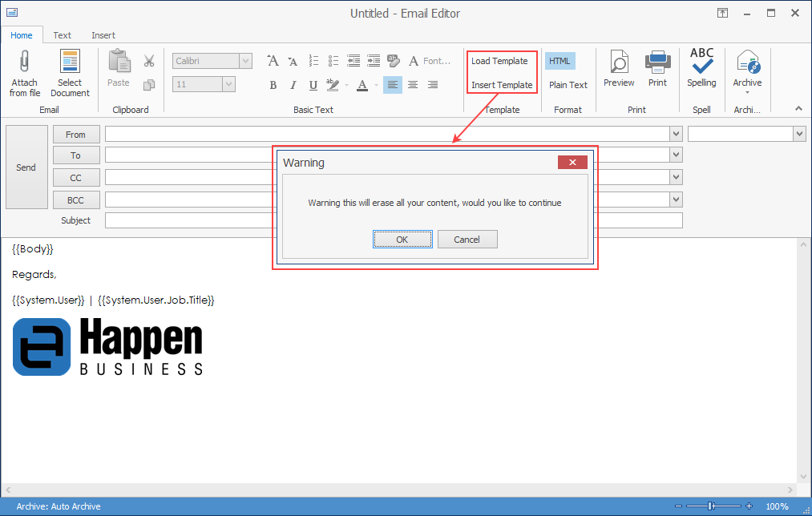Expand the From field dropdown arrow
Screen dimensions: 812x516
point(676,134)
